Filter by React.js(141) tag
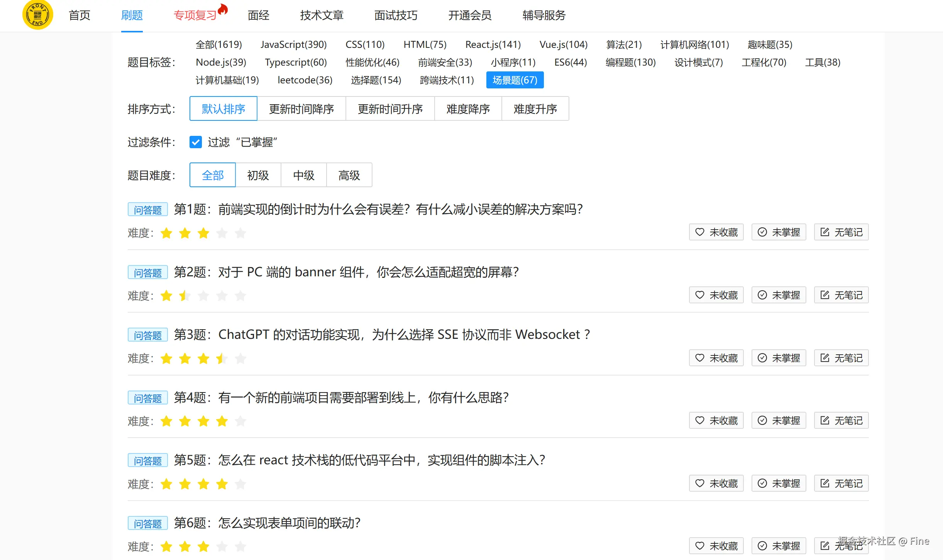The height and width of the screenshot is (560, 943). (x=493, y=45)
